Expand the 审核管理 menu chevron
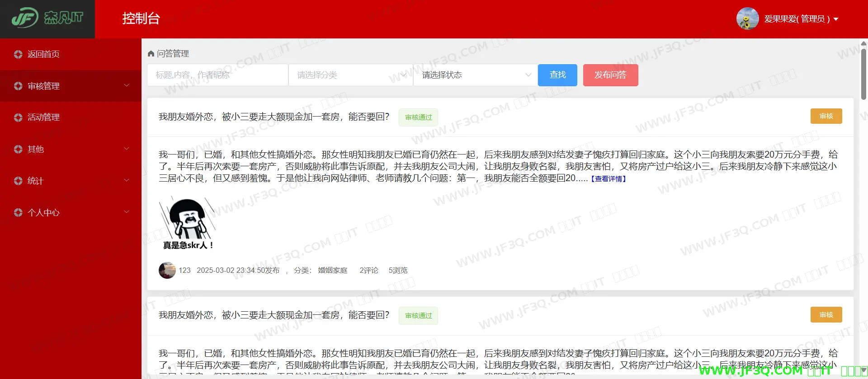Image resolution: width=868 pixels, height=379 pixels. pyautogui.click(x=127, y=85)
